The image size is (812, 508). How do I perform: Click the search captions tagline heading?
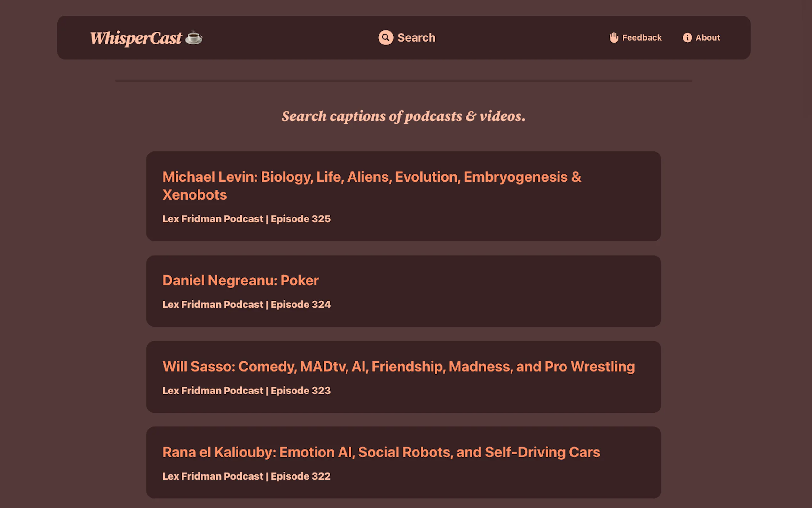click(x=403, y=116)
